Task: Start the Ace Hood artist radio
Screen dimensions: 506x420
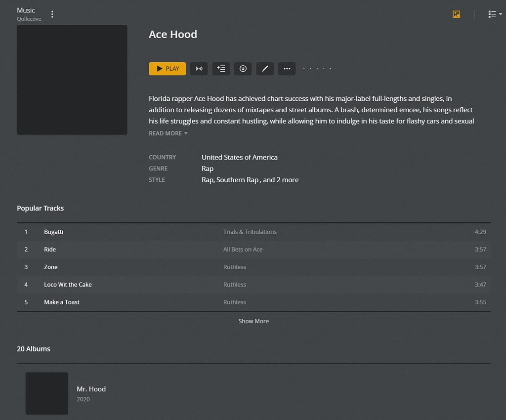Action: [x=199, y=68]
